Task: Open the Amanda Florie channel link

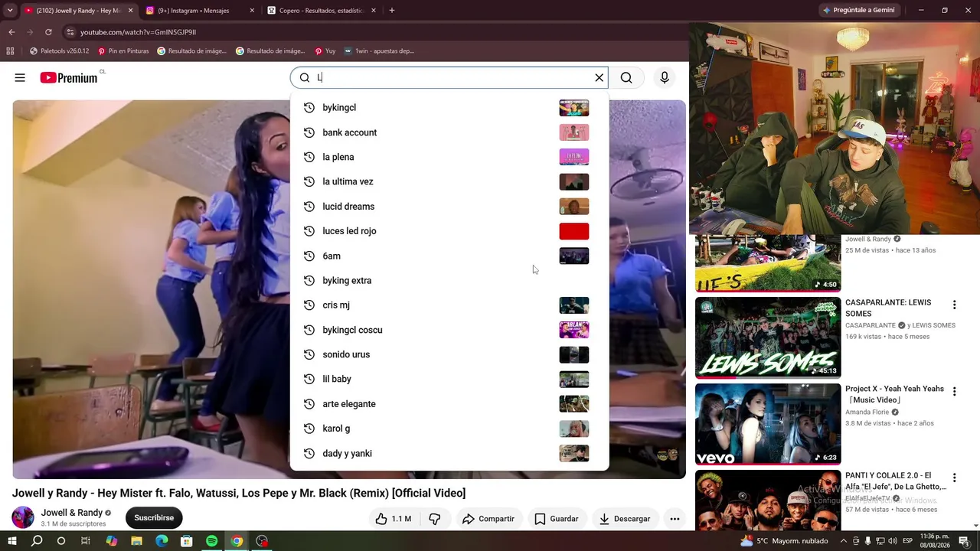Action: (867, 412)
